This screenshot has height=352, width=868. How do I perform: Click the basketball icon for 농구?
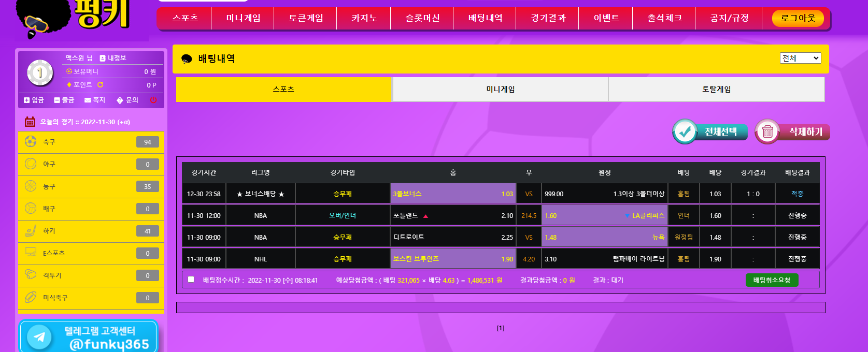pos(31,186)
